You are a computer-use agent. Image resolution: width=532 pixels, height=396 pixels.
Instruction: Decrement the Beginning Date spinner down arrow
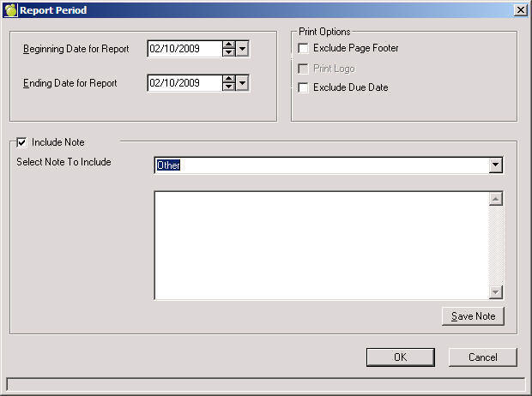point(228,53)
